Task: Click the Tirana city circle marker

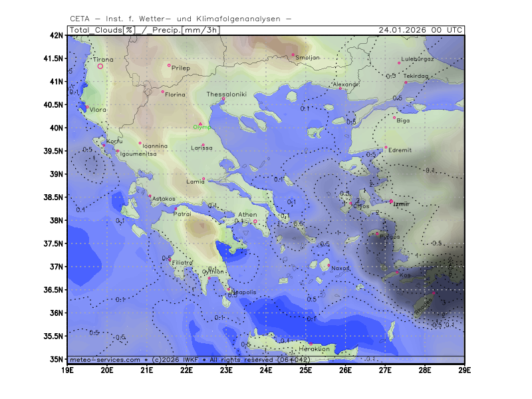Action: [x=100, y=66]
